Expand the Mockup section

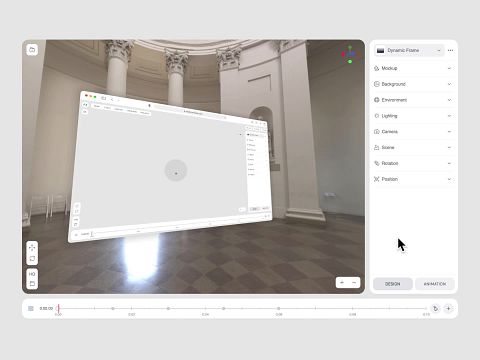coord(413,68)
